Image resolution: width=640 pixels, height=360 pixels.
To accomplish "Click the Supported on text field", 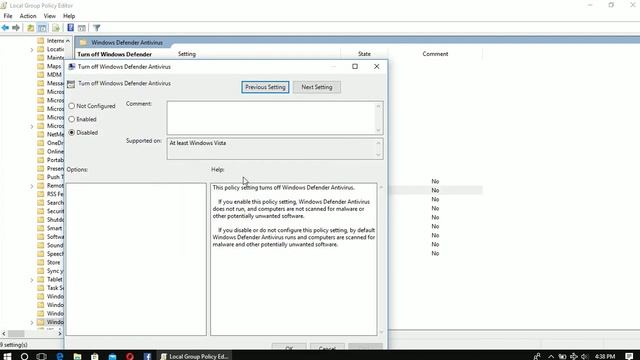I will tap(271, 149).
